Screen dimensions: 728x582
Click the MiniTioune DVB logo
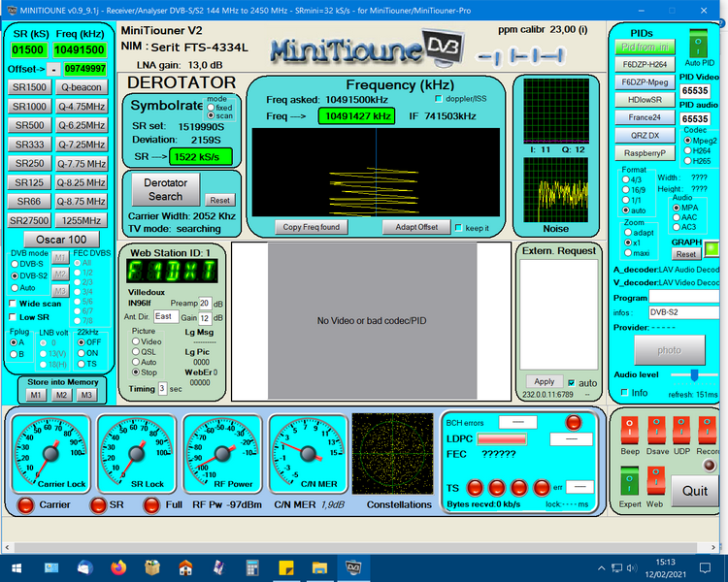(367, 48)
